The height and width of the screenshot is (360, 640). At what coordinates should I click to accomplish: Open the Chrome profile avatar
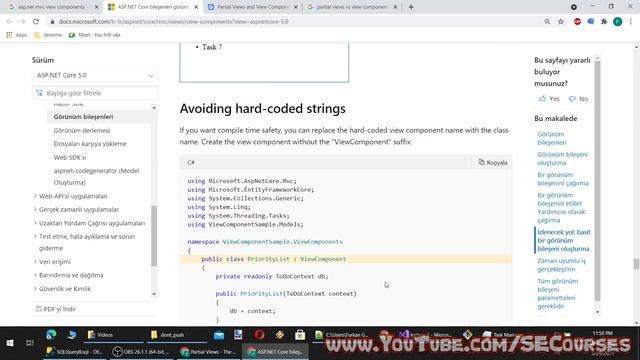[x=618, y=21]
